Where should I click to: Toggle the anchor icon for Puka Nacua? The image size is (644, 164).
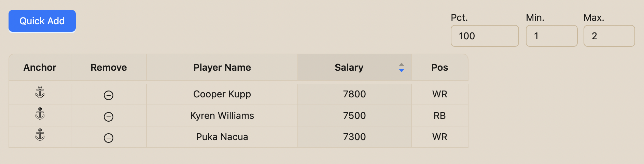tap(40, 135)
